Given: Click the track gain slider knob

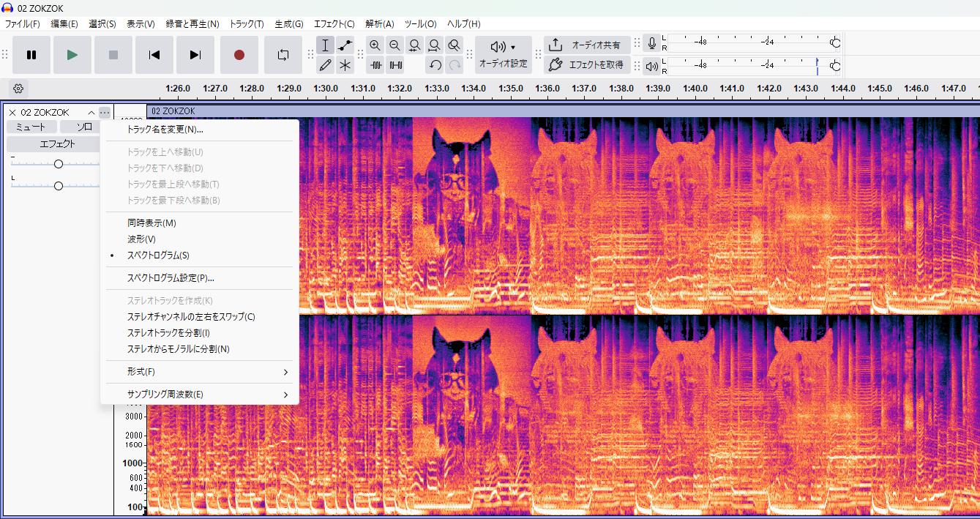Looking at the screenshot, I should coord(59,164).
